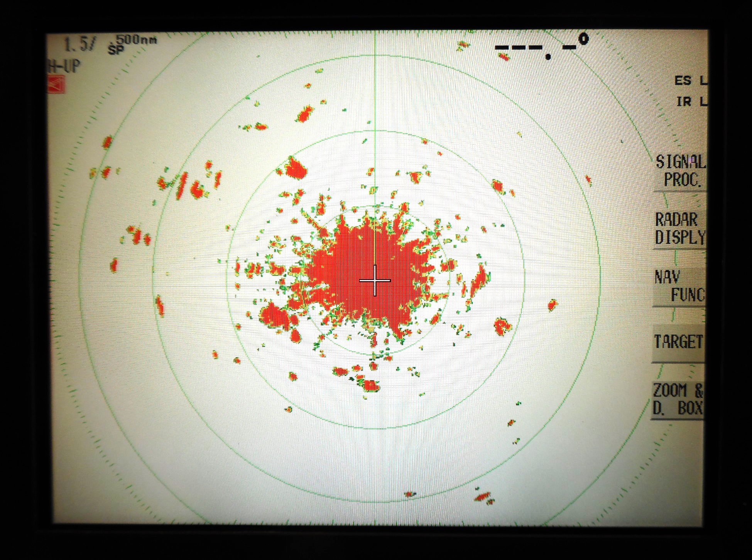This screenshot has width=752, height=560.
Task: Click the 500nm range ring interval label
Action: pos(136,39)
